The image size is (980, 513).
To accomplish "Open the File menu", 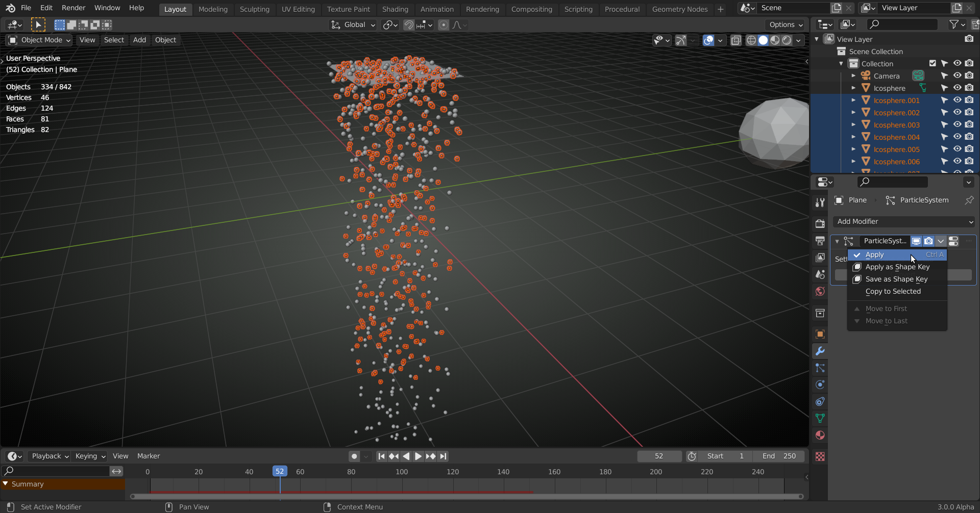I will [x=26, y=8].
